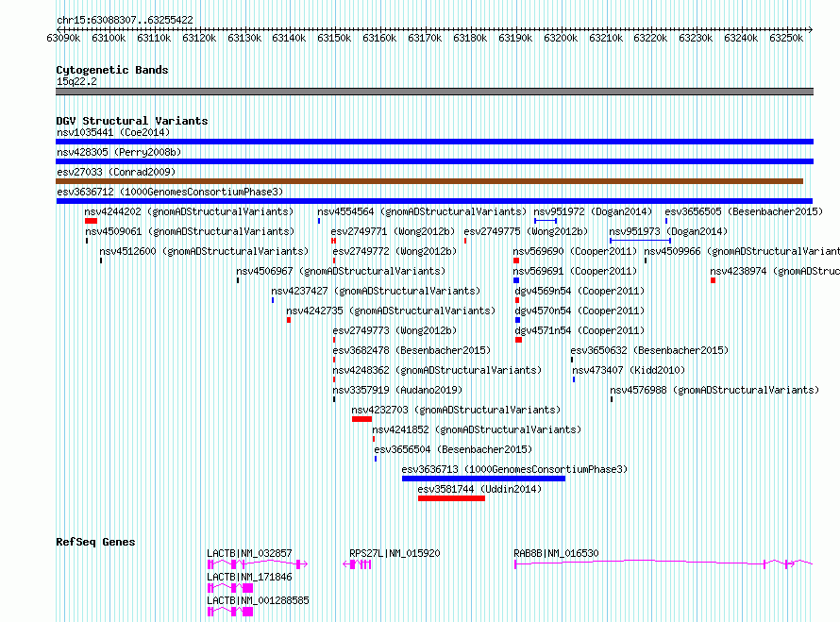Click the gray 15q22.2 cytogenetic band
Image resolution: width=840 pixels, height=622 pixels.
pyautogui.click(x=434, y=92)
